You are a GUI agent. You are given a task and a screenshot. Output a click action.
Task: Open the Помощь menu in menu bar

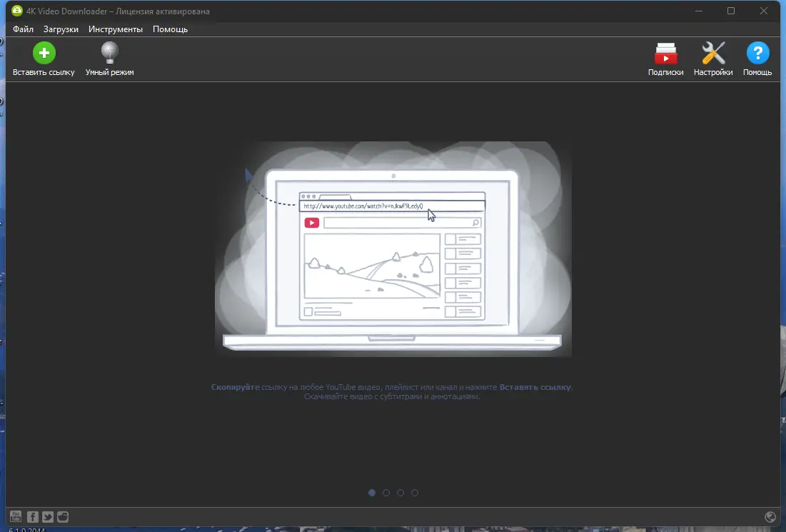coord(170,29)
